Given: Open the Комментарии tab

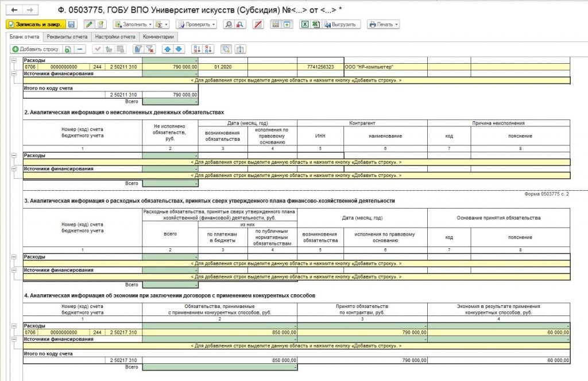Looking at the screenshot, I should pyautogui.click(x=158, y=37).
